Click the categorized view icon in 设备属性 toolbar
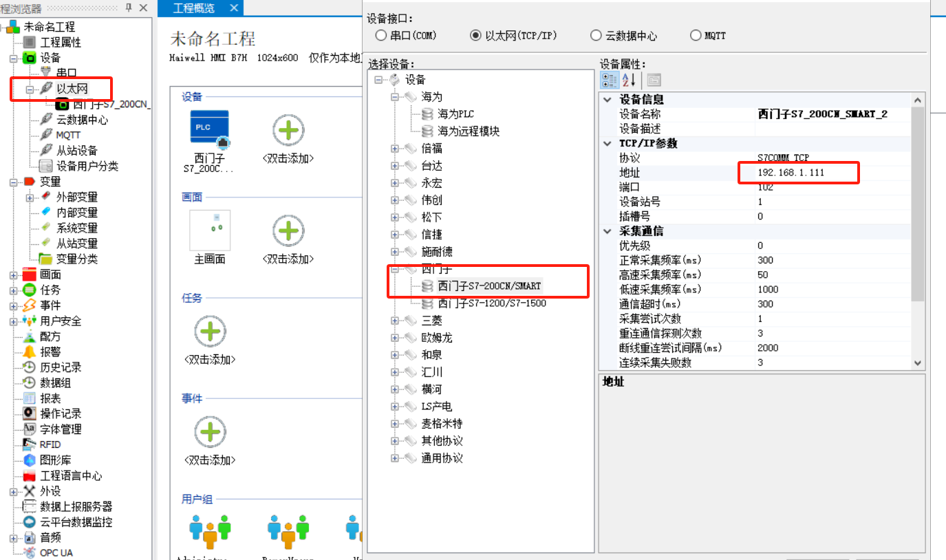This screenshot has width=946, height=560. pos(610,80)
